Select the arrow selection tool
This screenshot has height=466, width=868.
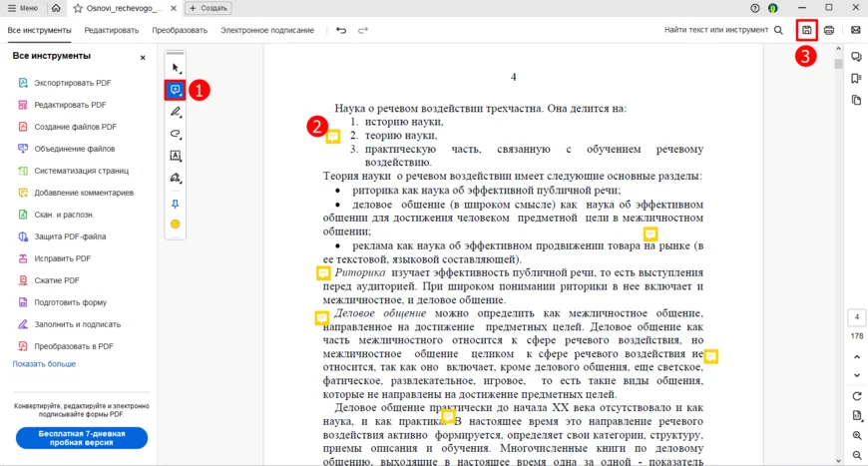(x=176, y=68)
